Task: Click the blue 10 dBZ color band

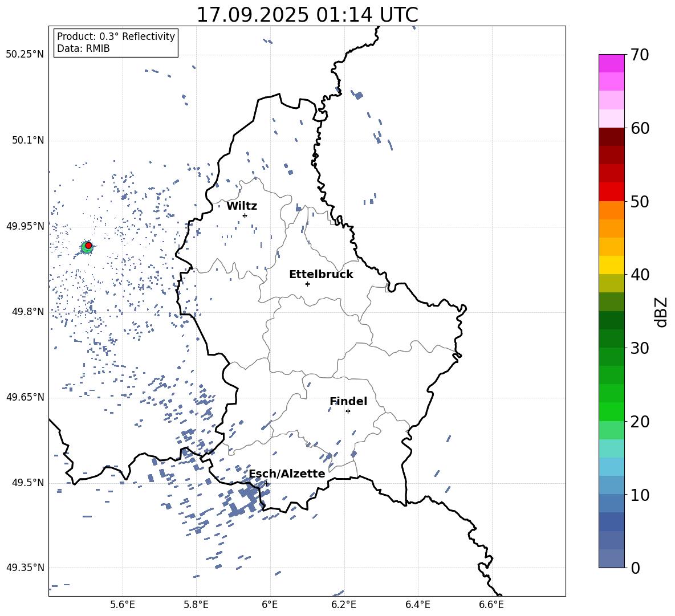Action: click(611, 486)
